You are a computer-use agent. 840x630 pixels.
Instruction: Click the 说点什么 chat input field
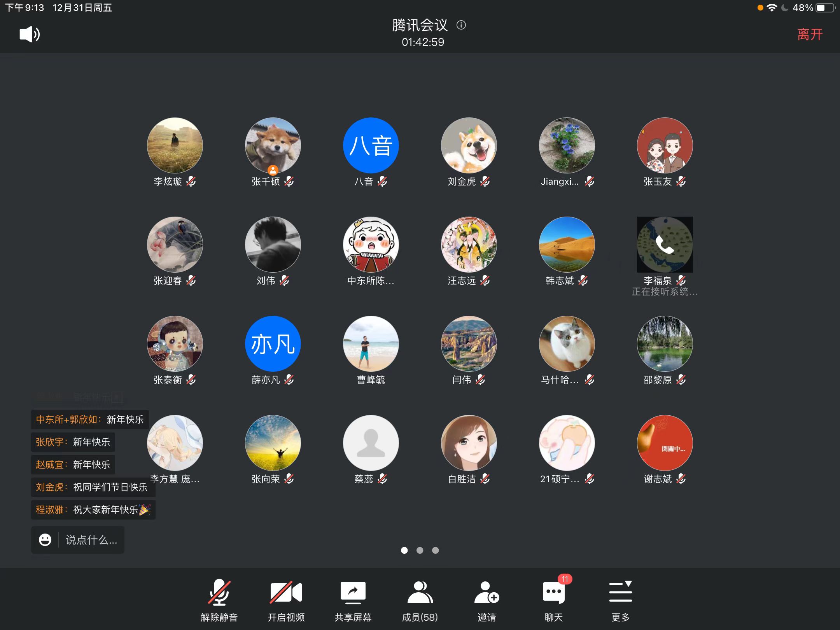tap(91, 540)
